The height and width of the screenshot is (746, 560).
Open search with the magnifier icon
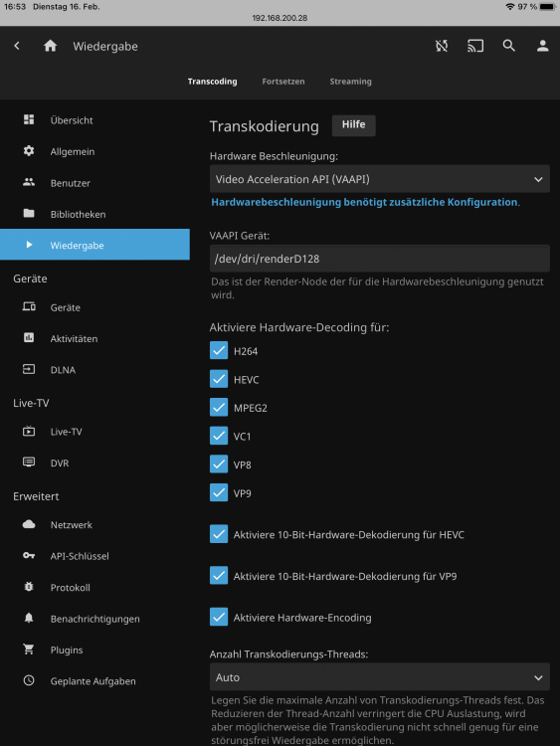[x=509, y=46]
